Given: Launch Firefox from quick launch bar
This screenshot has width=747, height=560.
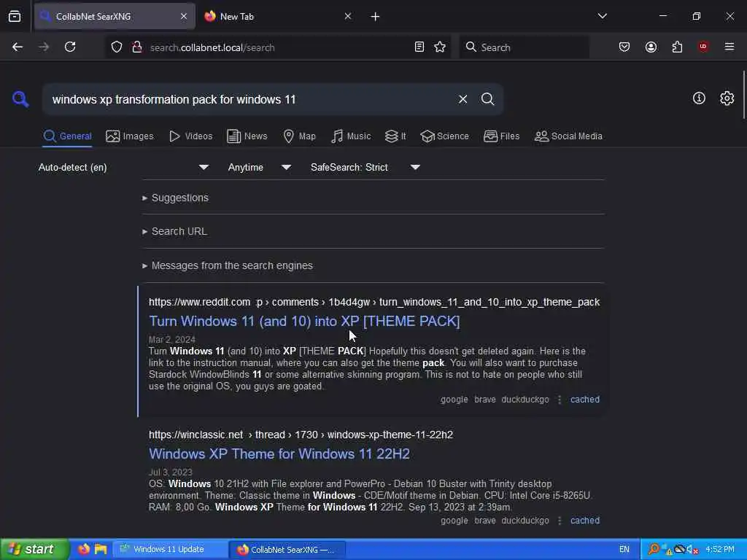Looking at the screenshot, I should pos(84,549).
